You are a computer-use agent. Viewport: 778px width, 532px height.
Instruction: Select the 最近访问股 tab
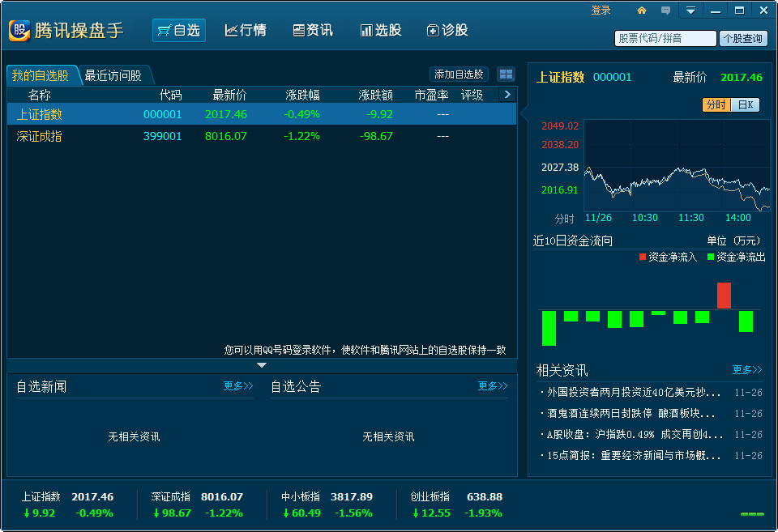tap(113, 75)
